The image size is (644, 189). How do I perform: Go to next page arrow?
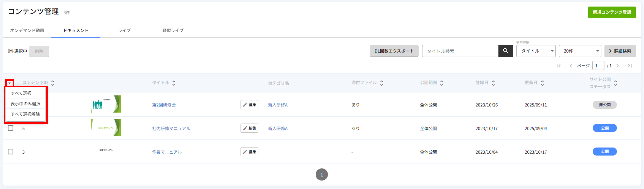[618, 66]
